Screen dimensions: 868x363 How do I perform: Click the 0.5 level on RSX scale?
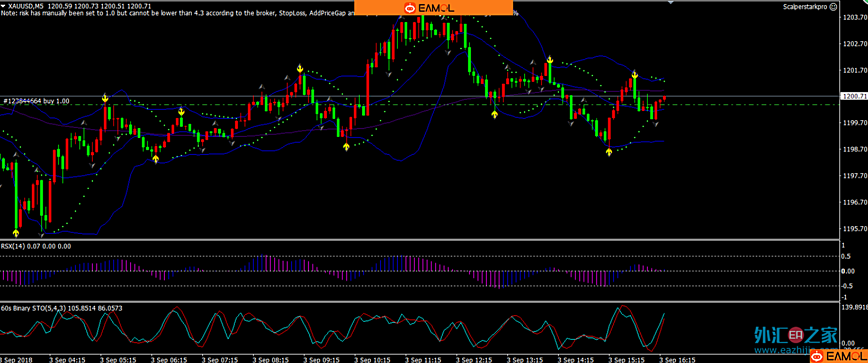(846, 256)
